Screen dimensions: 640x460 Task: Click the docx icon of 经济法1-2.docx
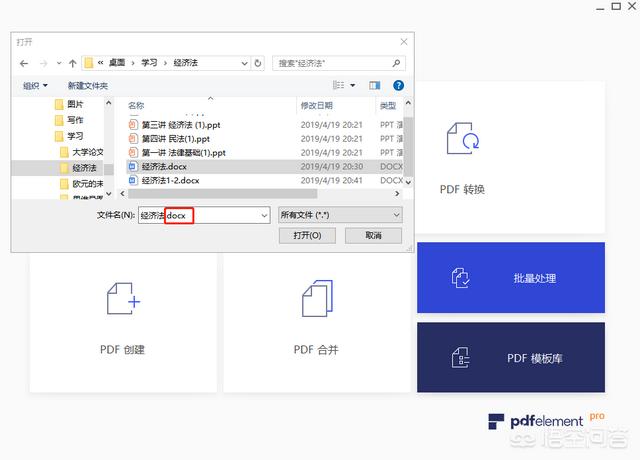(133, 180)
